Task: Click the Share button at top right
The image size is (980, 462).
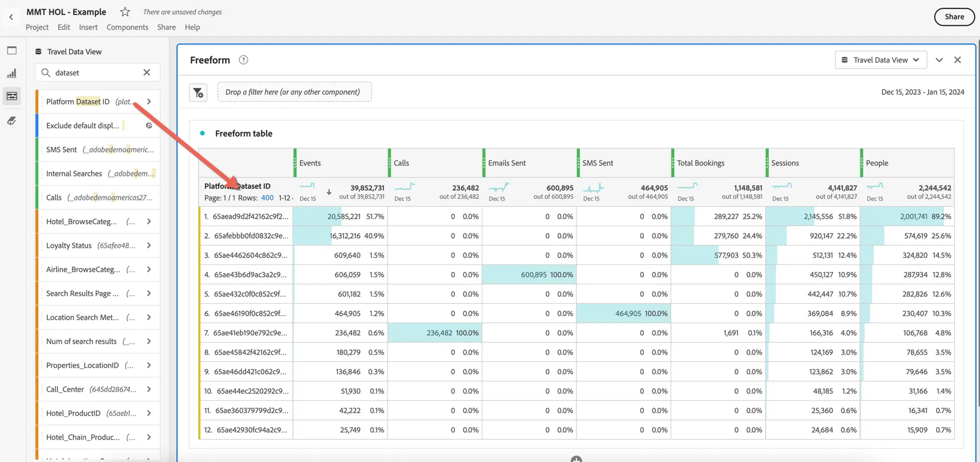Action: [954, 17]
